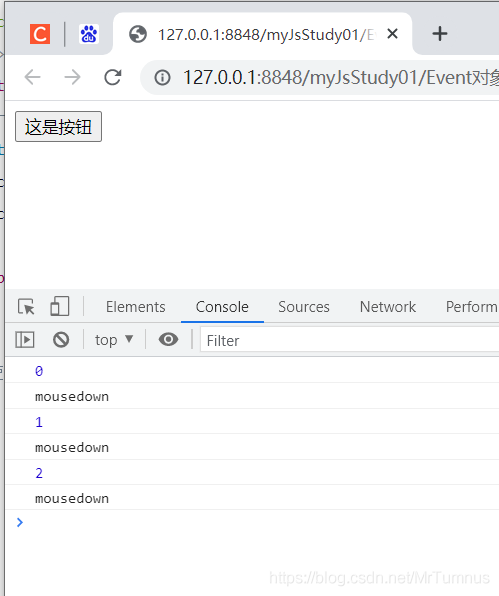
Task: Clear the console output
Action: [x=61, y=339]
